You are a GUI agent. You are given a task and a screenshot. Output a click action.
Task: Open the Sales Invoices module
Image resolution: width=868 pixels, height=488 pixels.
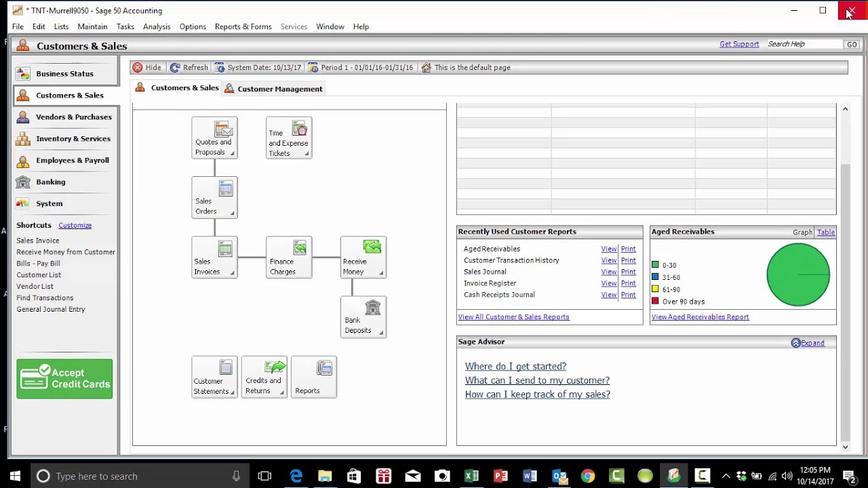(x=214, y=257)
